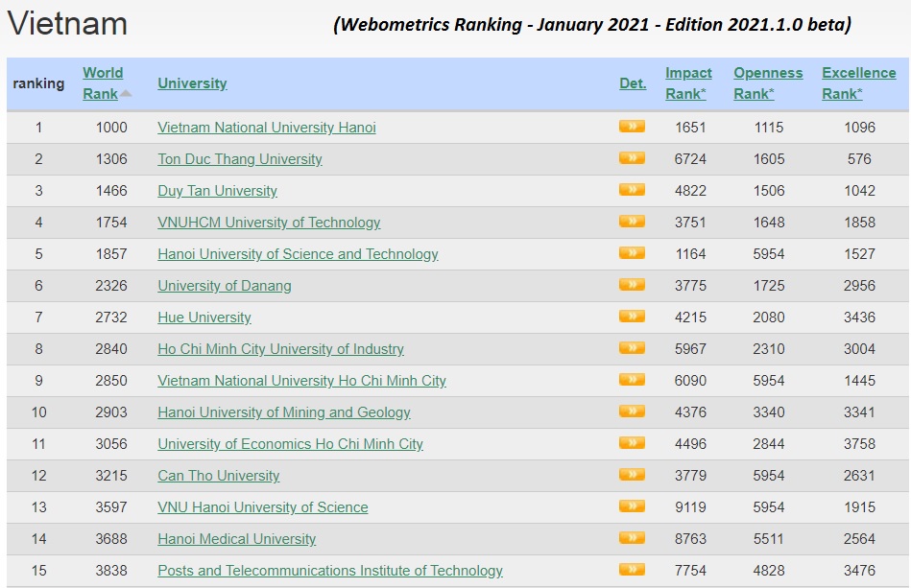Click the Det. column header link

633,83
